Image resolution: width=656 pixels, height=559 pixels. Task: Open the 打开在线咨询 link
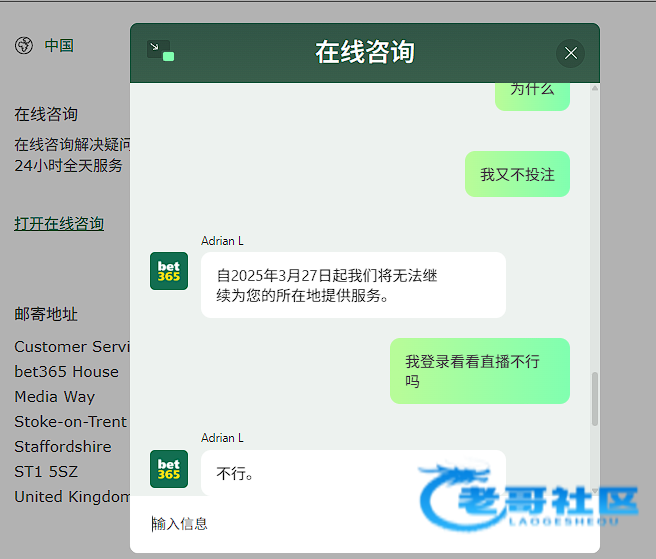(59, 223)
